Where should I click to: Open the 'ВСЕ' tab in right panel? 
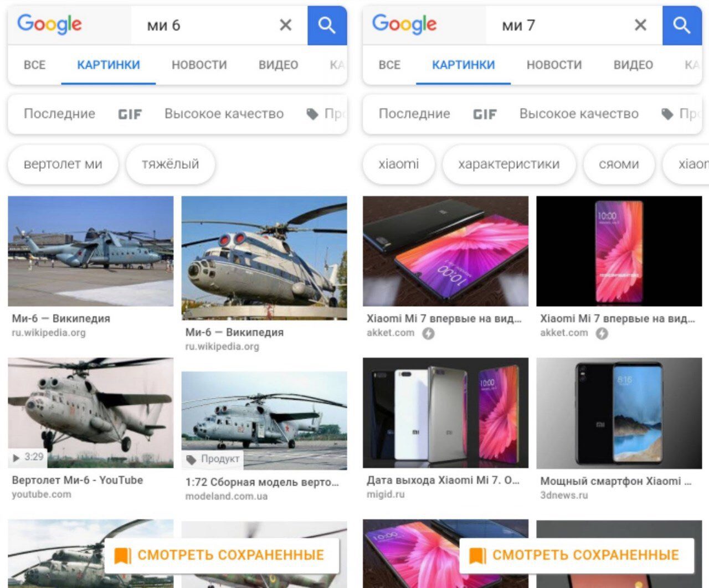pos(389,65)
